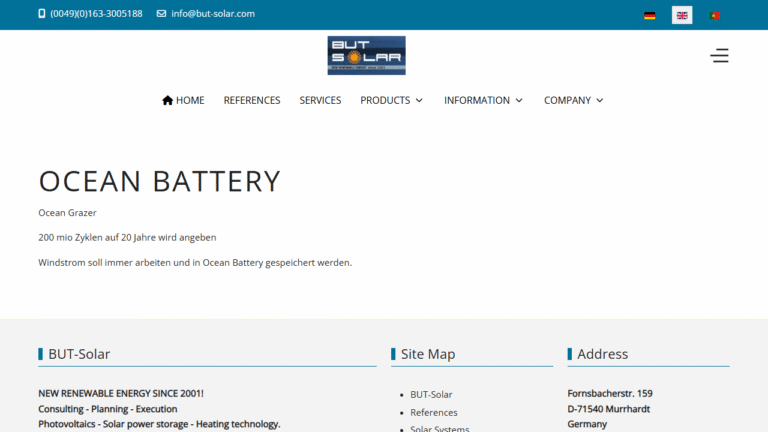The image size is (768, 432).
Task: Click the HOME text in navigation
Action: pyautogui.click(x=190, y=100)
